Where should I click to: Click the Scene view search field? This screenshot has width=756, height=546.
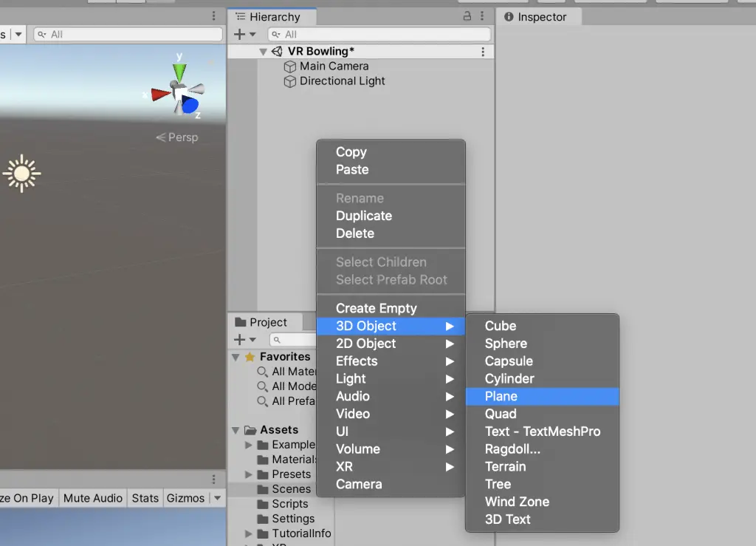click(128, 34)
